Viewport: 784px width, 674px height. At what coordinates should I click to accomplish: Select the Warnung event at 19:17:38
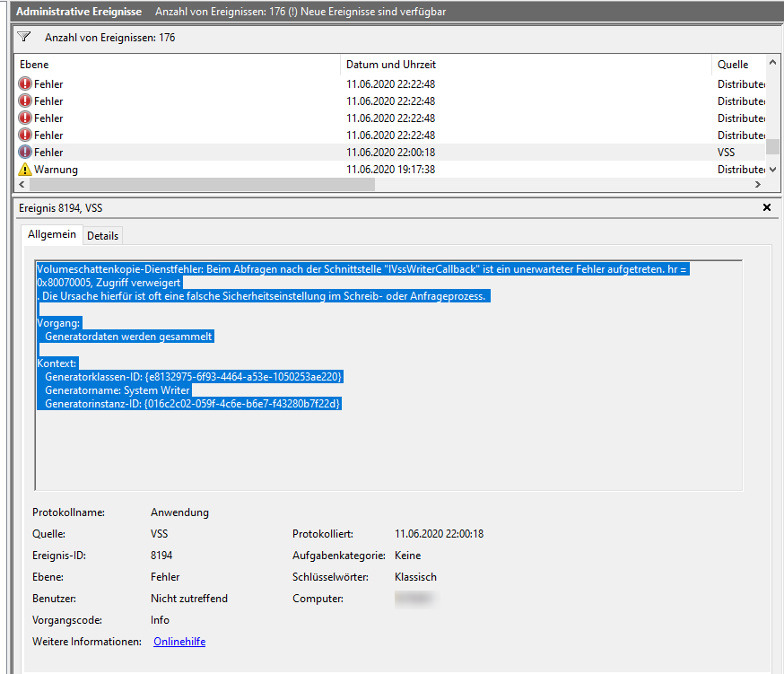[x=390, y=169]
